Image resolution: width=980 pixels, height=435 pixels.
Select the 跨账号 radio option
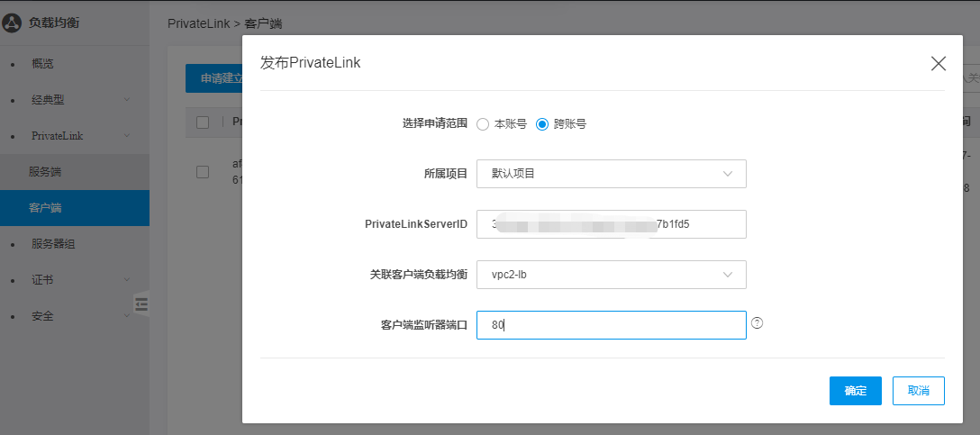point(542,124)
